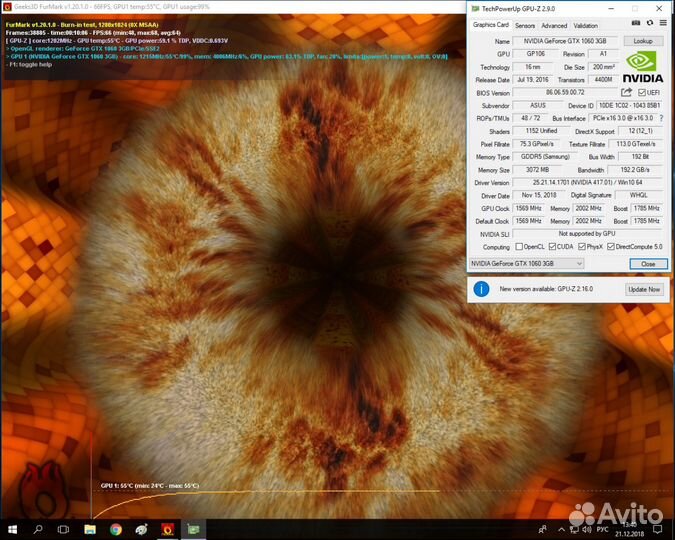Click the Bus Interface question mark icon
Screen dimensions: 675x540
(x=662, y=118)
